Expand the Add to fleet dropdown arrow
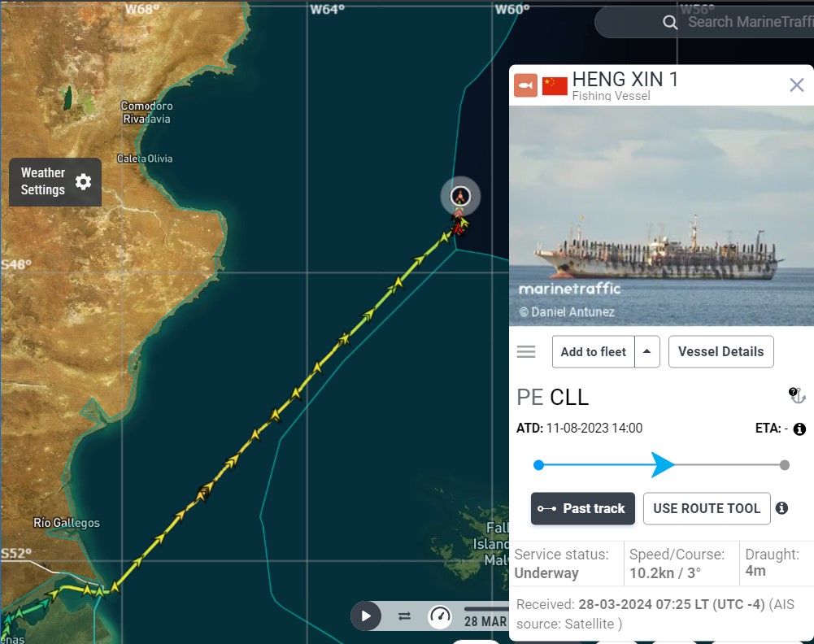 (x=646, y=352)
